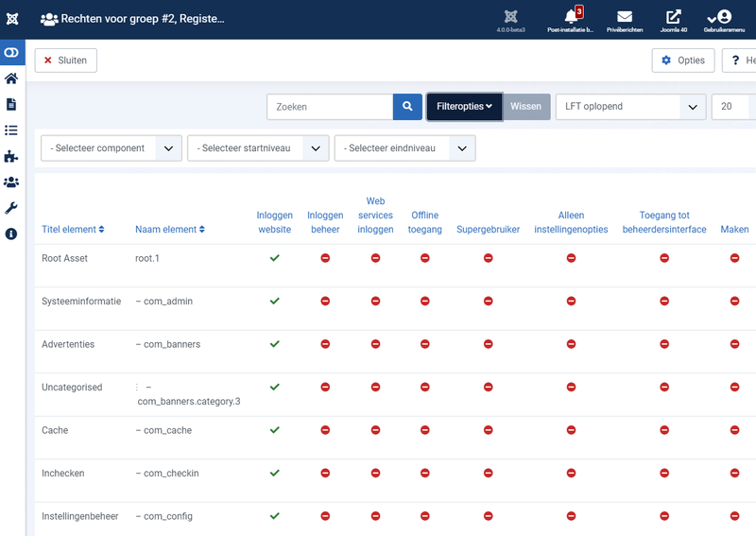756x536 pixels.
Task: Click green check in Advertenties row
Action: (274, 344)
